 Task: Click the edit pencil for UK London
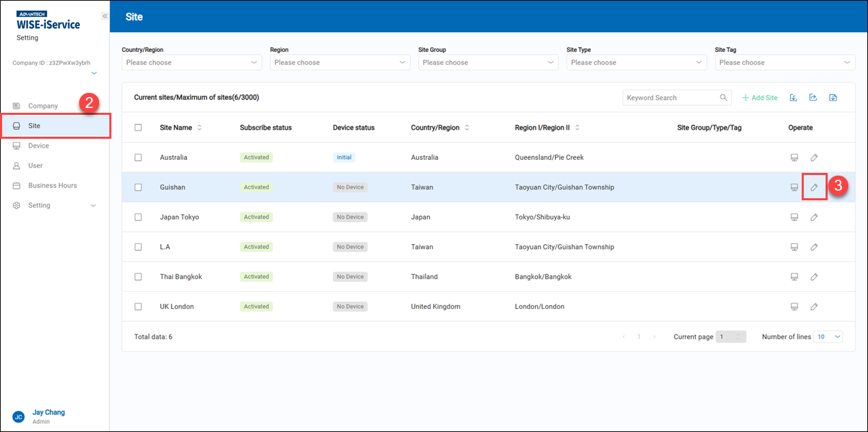pyautogui.click(x=814, y=307)
